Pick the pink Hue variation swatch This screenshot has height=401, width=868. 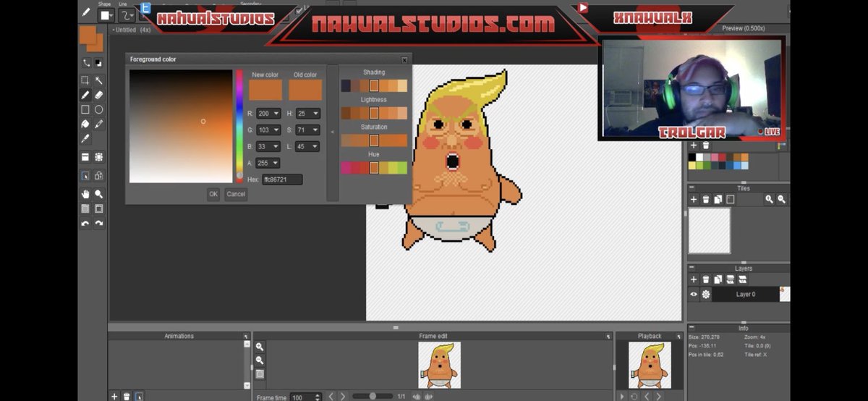(x=346, y=168)
